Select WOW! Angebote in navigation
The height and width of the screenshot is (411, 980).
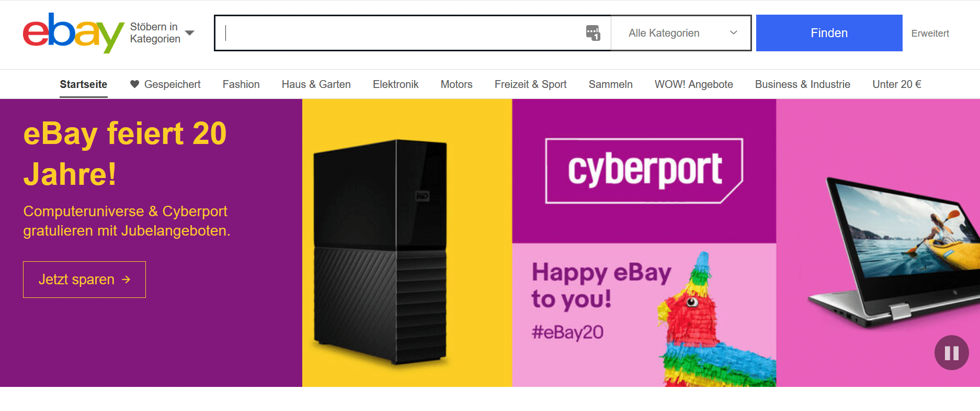[693, 84]
